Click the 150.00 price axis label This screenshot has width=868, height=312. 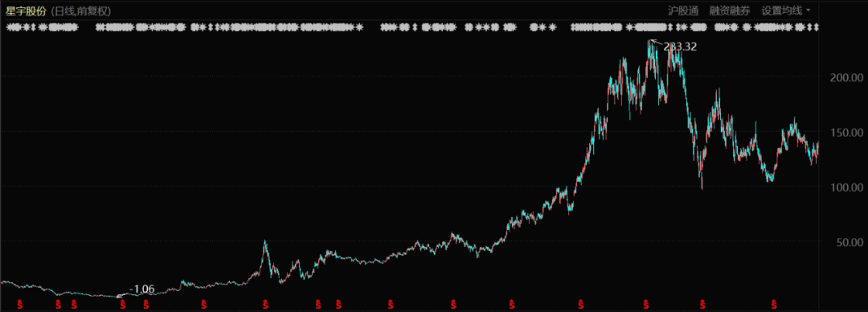coord(846,133)
